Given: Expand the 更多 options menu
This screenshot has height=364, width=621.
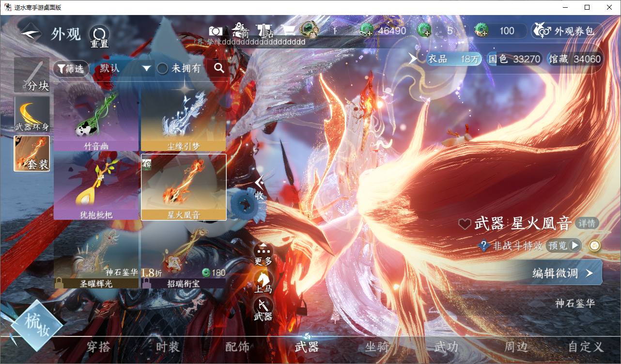Looking at the screenshot, I should (x=263, y=253).
